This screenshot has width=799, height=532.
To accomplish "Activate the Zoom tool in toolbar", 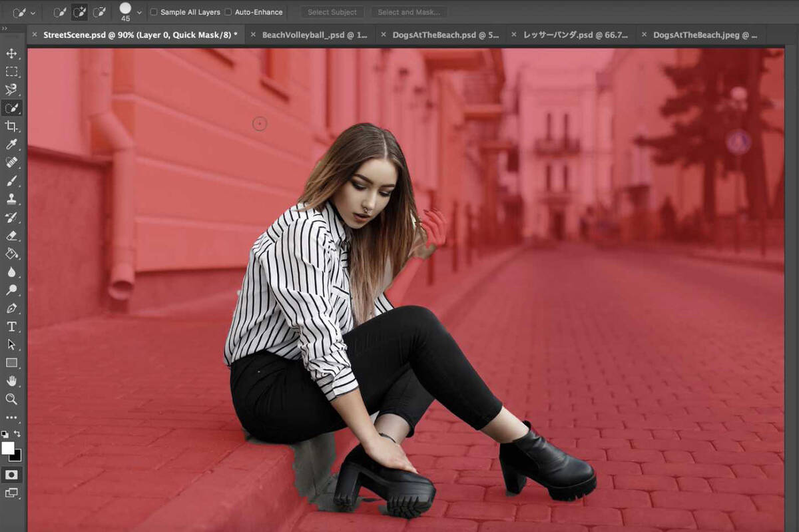I will [x=11, y=399].
